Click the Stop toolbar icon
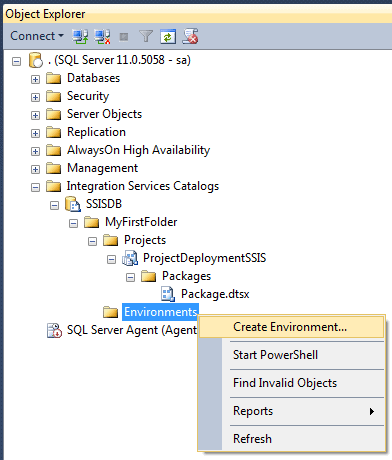Image resolution: width=392 pixels, height=460 pixels. tap(124, 37)
